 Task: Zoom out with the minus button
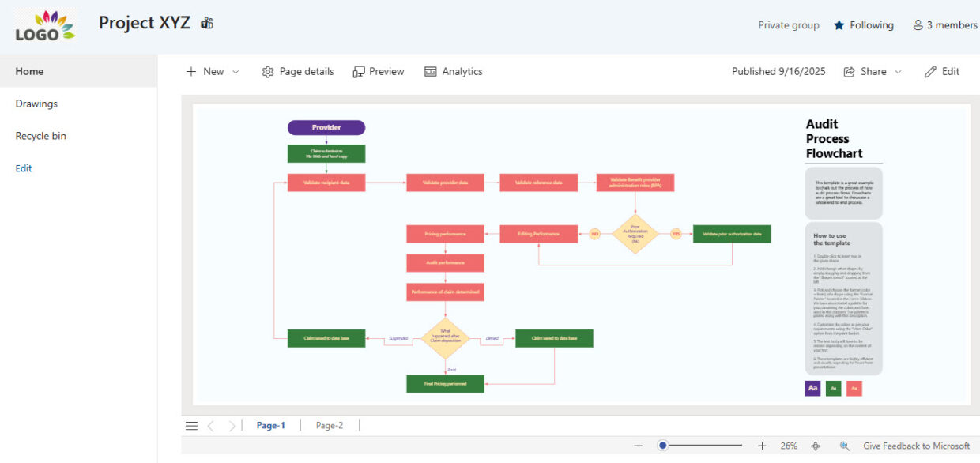pos(638,446)
